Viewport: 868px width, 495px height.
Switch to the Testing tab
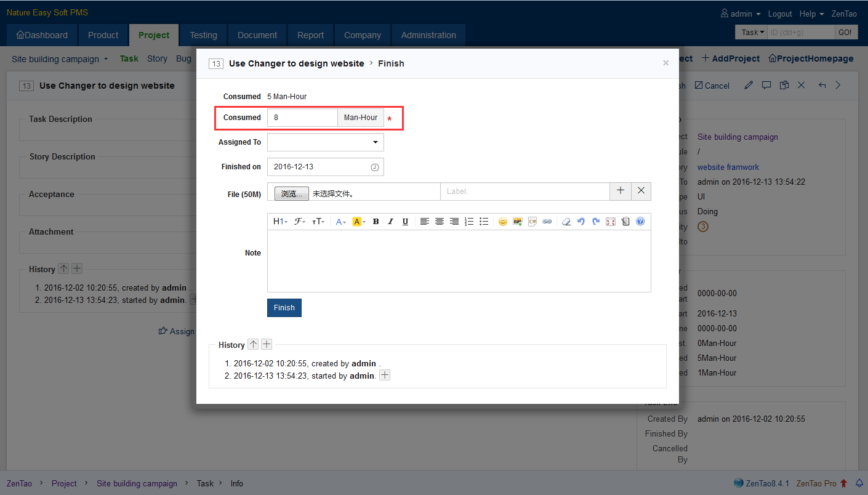pos(203,35)
